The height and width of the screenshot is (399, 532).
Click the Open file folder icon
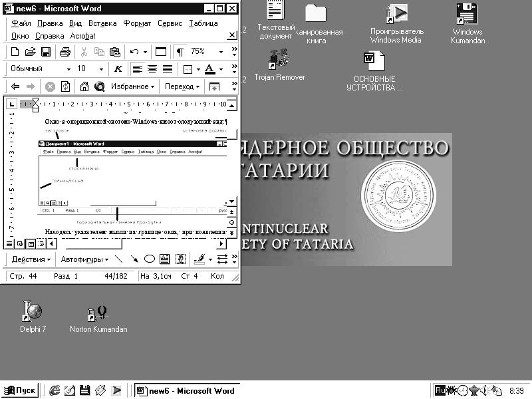click(x=30, y=52)
